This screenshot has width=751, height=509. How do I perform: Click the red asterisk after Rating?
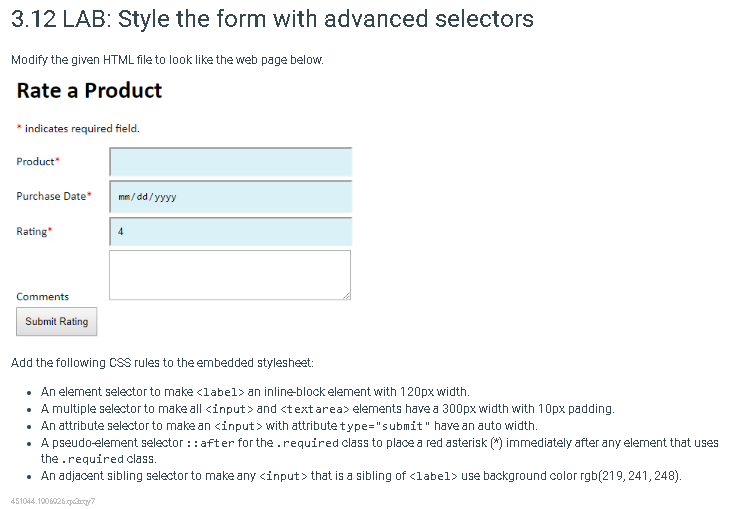(x=50, y=229)
